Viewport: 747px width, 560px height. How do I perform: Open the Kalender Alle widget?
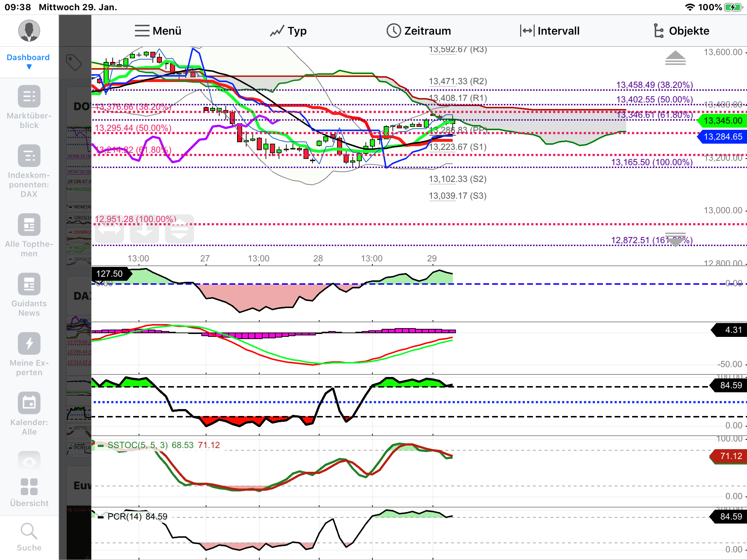(x=29, y=403)
